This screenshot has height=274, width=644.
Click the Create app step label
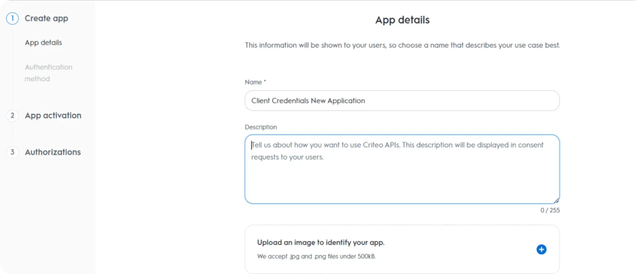46,18
